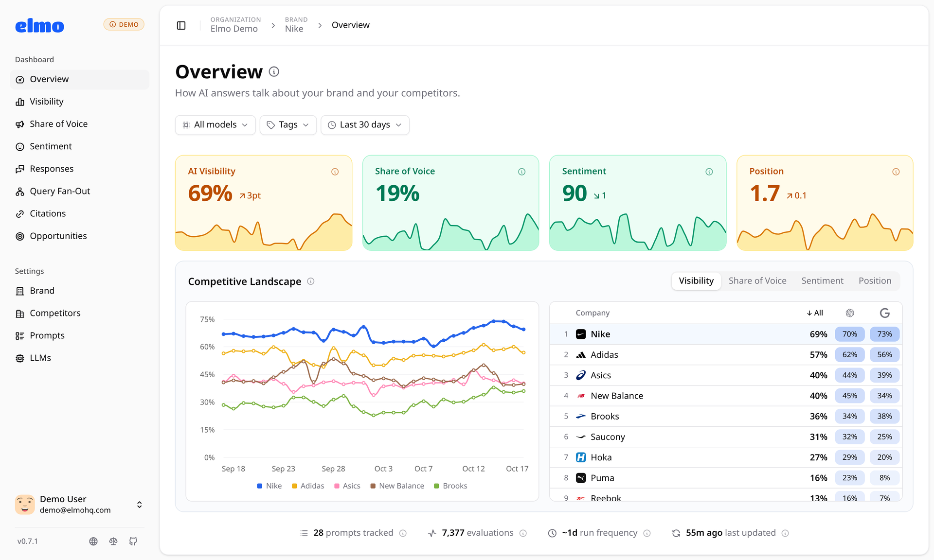Click the info icon beside Overview heading
The height and width of the screenshot is (560, 934).
coord(274,72)
